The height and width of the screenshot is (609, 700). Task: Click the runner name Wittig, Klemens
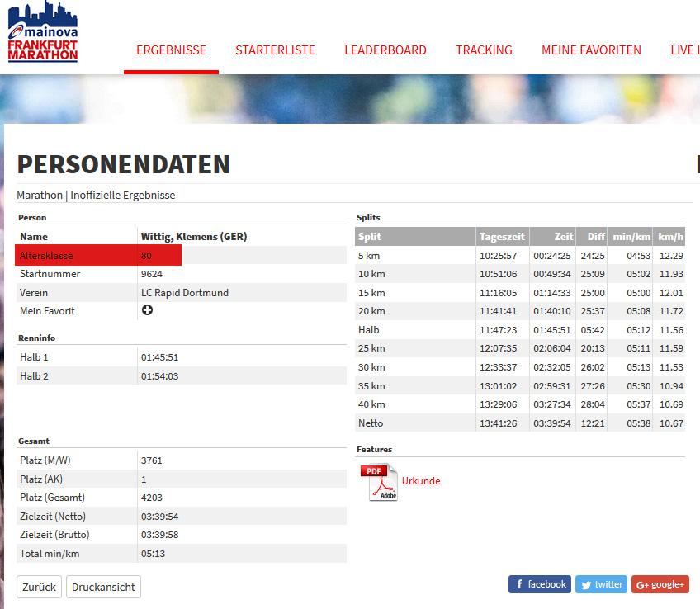pyautogui.click(x=194, y=237)
